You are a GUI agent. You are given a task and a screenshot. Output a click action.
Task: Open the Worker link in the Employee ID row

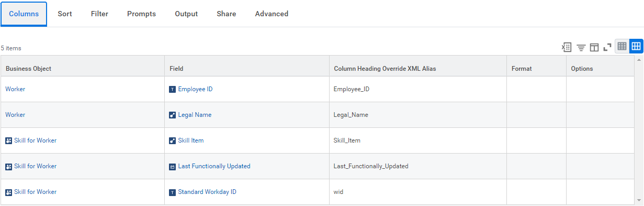point(15,89)
